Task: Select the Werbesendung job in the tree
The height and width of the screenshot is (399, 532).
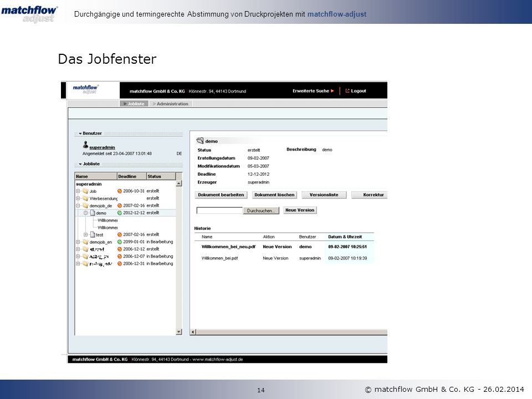Action: coord(104,198)
